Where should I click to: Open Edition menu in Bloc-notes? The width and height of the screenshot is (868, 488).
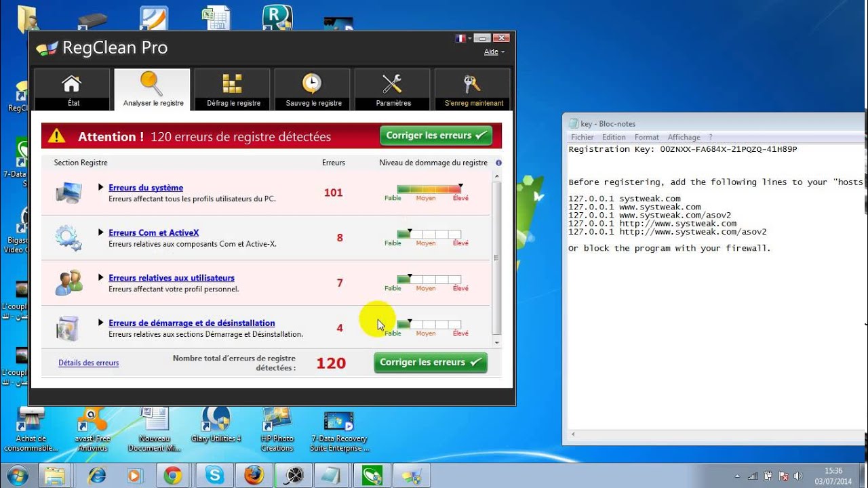tap(614, 137)
